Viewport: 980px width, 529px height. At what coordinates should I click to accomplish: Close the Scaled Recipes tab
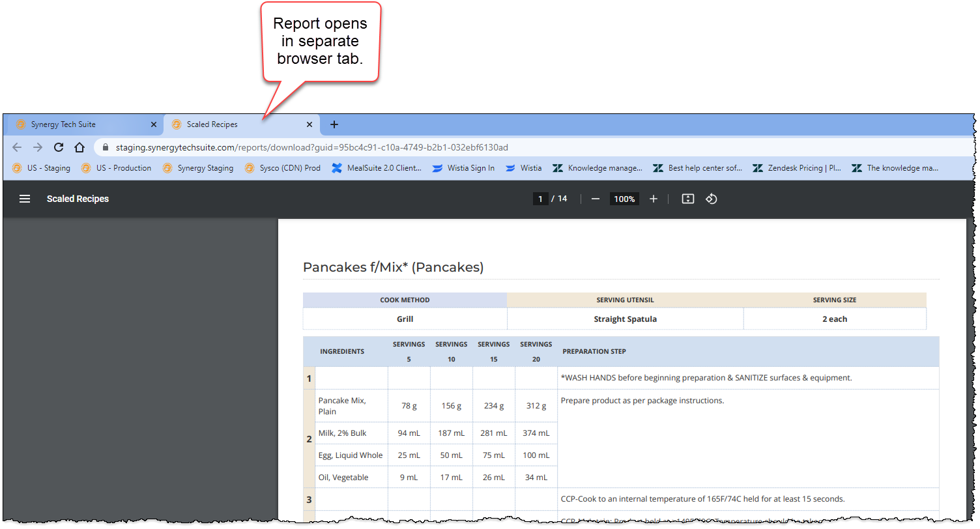[x=310, y=124]
